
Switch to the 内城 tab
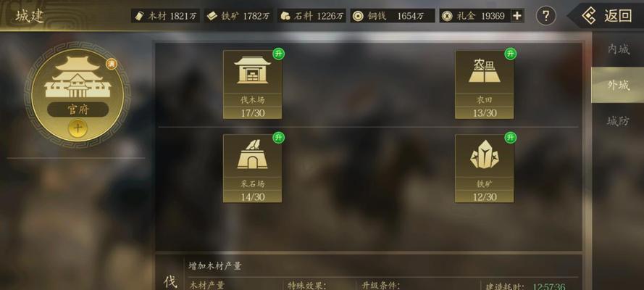pos(618,50)
